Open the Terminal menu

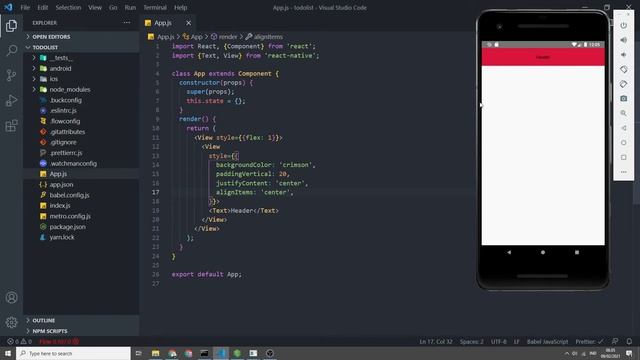coord(155,7)
